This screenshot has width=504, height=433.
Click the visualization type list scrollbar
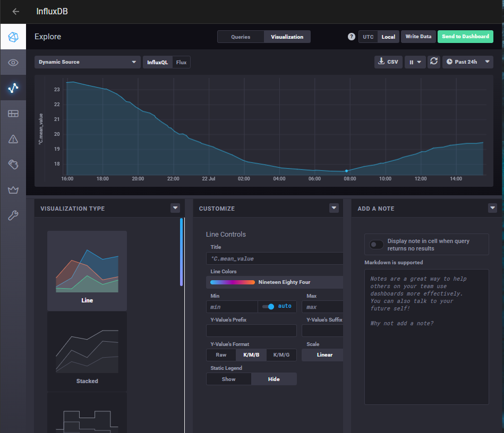tap(181, 252)
